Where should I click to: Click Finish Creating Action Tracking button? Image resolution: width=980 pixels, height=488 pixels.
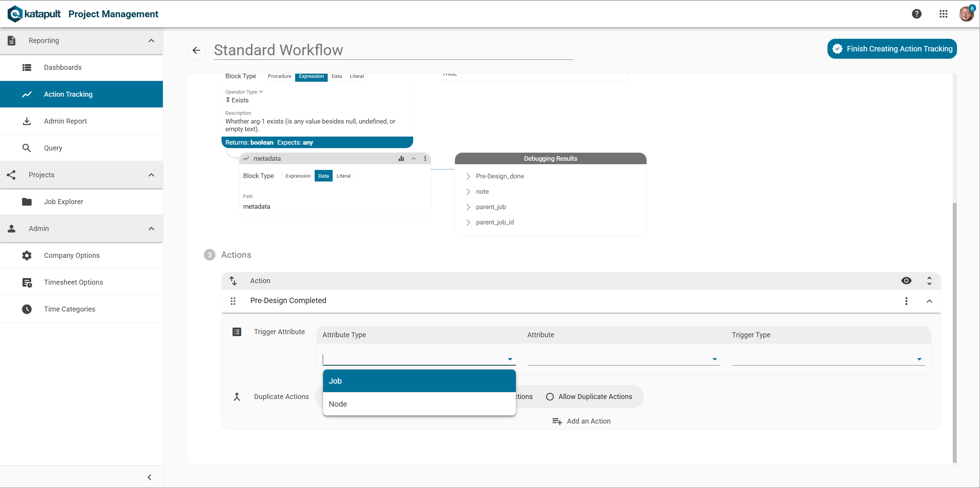892,49
